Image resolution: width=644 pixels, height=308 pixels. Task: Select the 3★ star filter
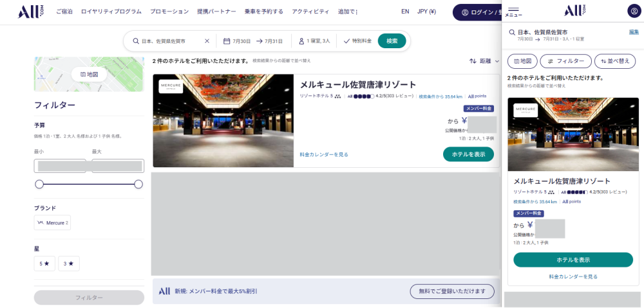coord(69,264)
